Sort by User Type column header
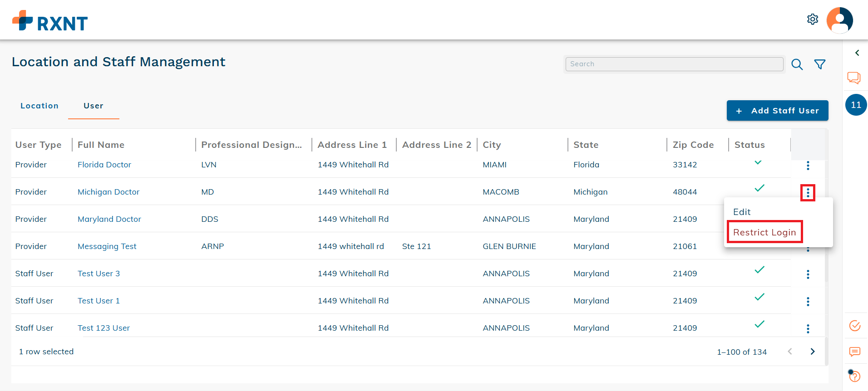The image size is (868, 391). click(39, 145)
